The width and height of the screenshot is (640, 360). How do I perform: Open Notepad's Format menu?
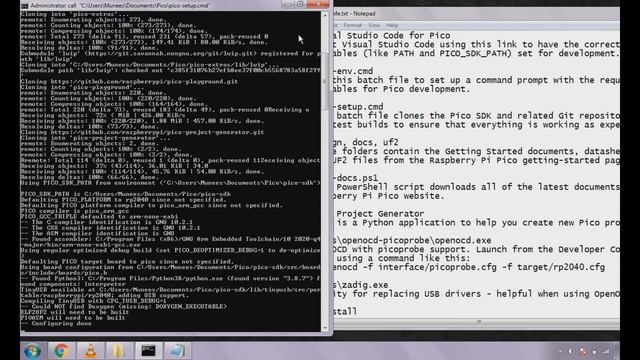[352, 25]
